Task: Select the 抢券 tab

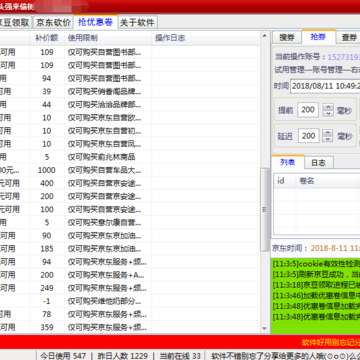Action: pos(318,37)
